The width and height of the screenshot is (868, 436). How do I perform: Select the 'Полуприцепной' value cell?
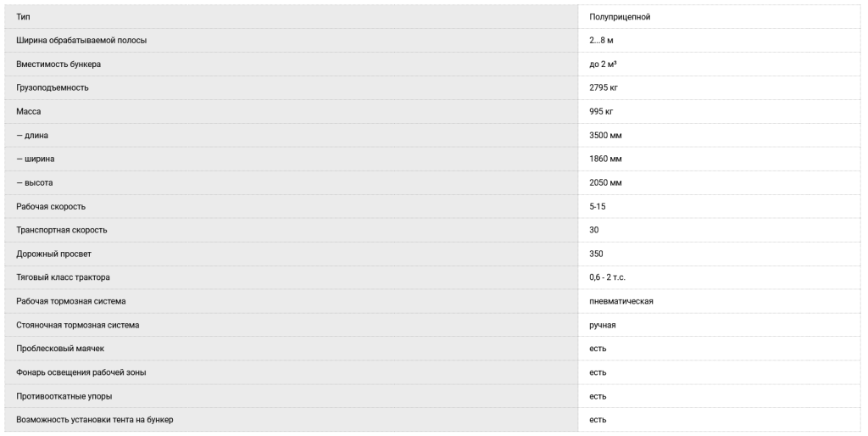[x=620, y=17]
